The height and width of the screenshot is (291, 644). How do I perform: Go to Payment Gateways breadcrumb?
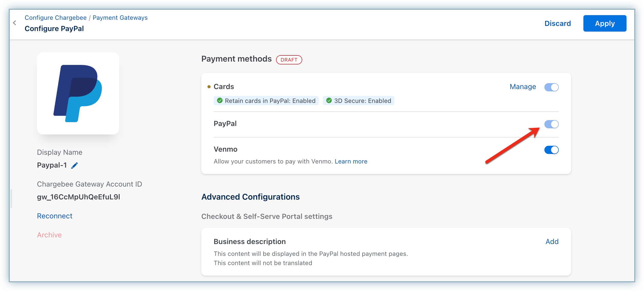[120, 18]
